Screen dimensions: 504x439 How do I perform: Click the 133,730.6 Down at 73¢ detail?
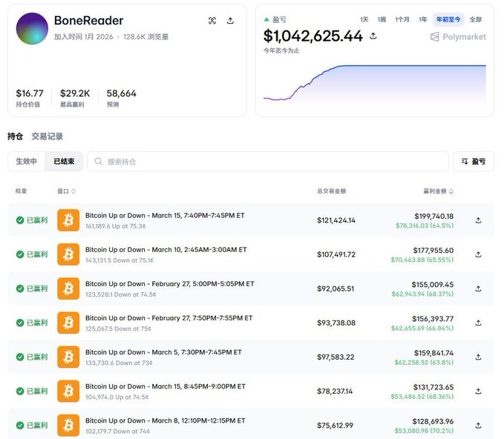pos(119,363)
